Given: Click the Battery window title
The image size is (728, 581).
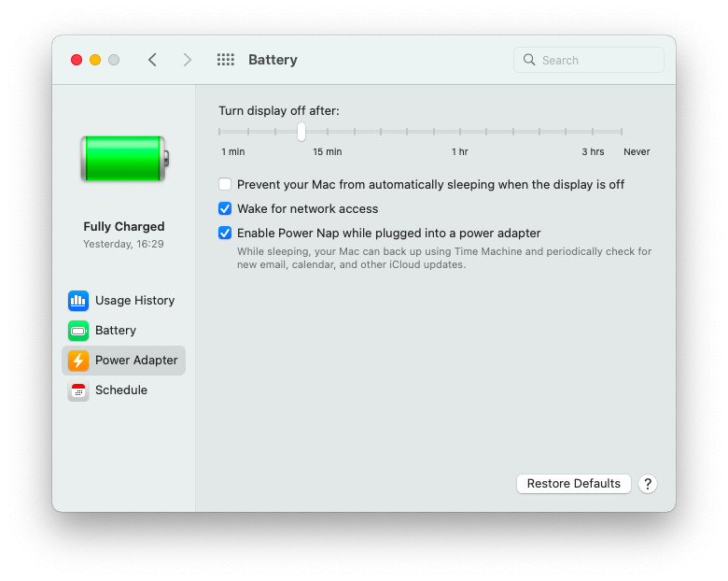Looking at the screenshot, I should [273, 60].
